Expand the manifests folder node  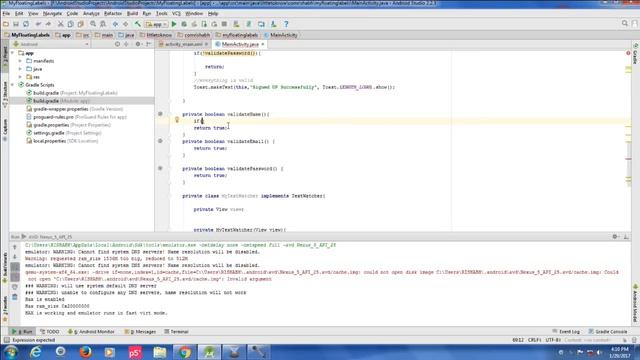click(20, 61)
